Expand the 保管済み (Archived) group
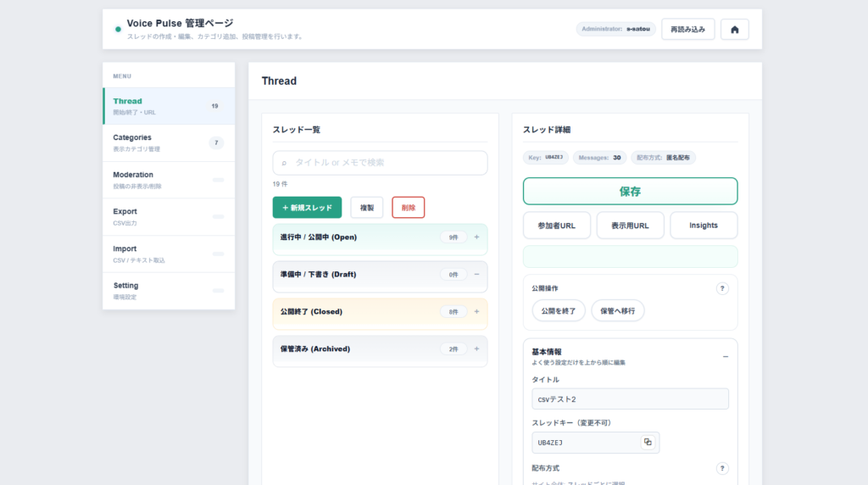 (x=476, y=348)
